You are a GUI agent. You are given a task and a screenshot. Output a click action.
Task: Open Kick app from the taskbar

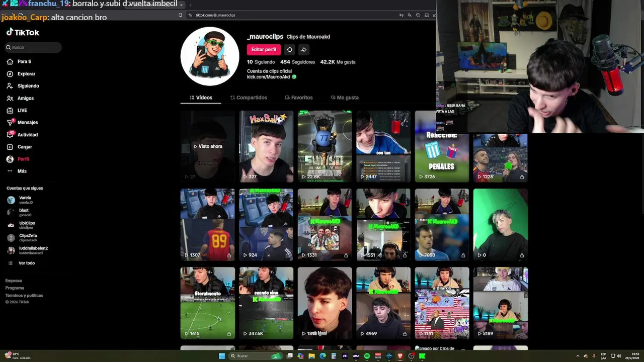[422, 356]
